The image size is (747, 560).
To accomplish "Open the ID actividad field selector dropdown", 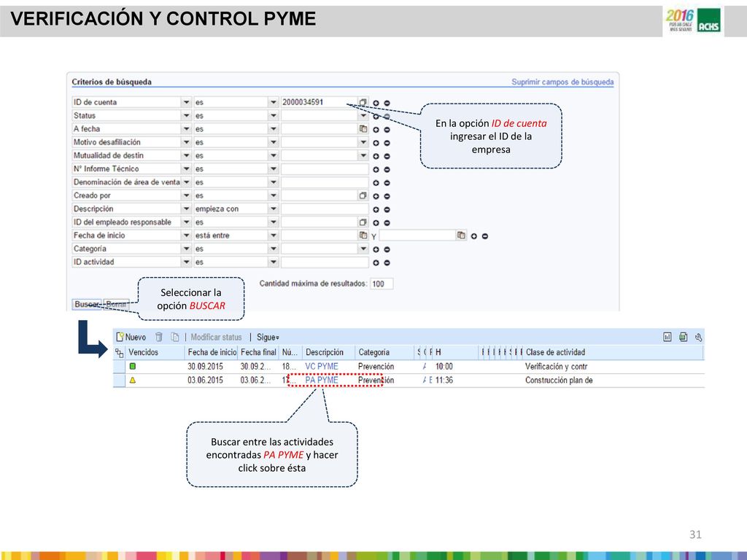I will pyautogui.click(x=186, y=262).
